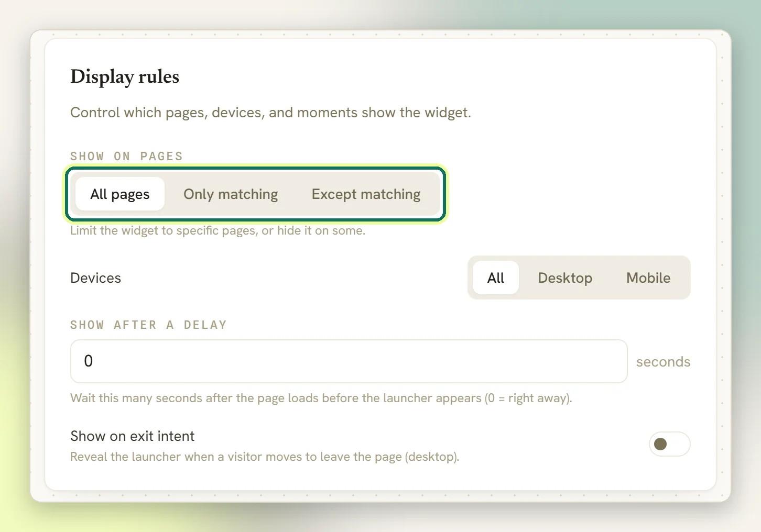The height and width of the screenshot is (532, 761).
Task: Click the 'Wait this many seconds' helper text
Action: click(321, 398)
